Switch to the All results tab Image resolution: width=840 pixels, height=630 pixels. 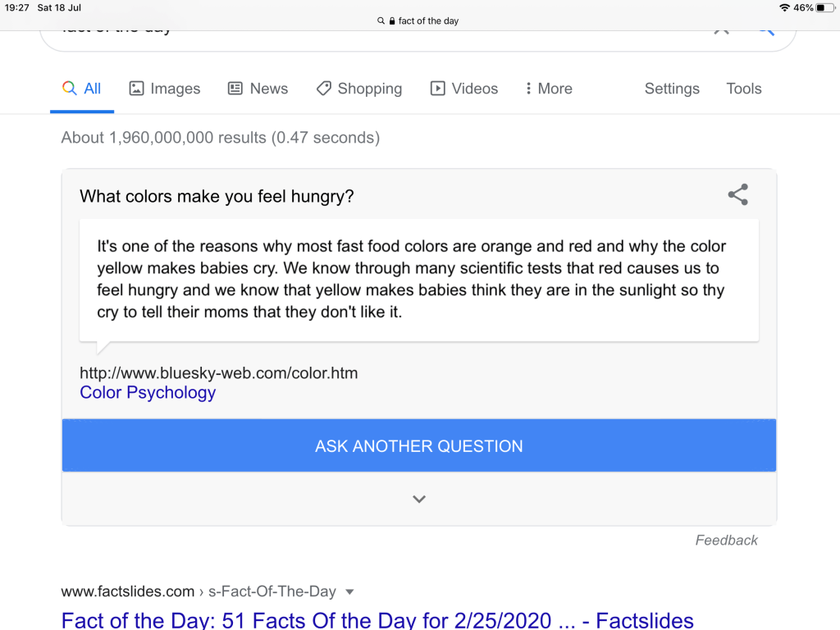(x=82, y=89)
